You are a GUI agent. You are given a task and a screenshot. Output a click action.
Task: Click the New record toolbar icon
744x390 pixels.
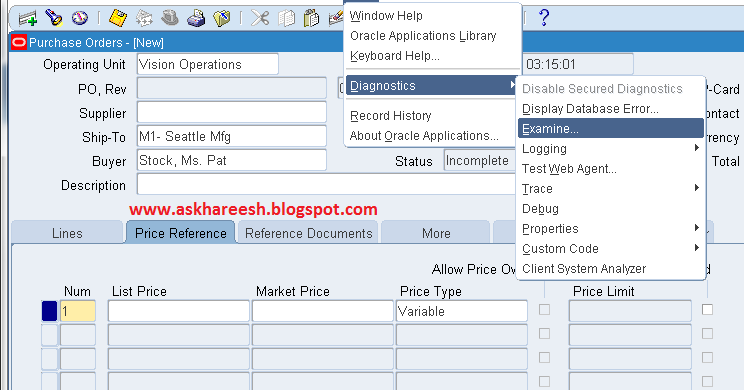click(28, 19)
